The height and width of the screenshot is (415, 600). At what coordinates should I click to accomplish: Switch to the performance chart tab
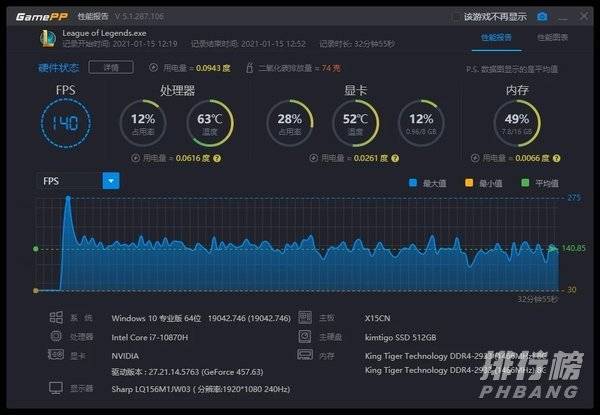coord(552,37)
